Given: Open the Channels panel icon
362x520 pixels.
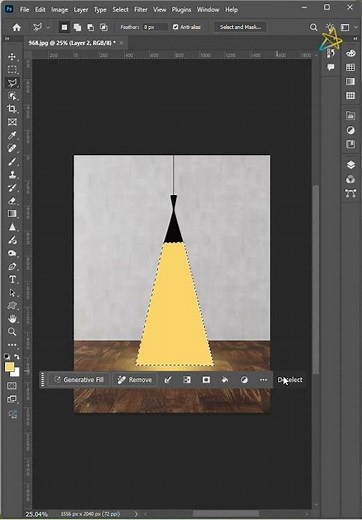Looking at the screenshot, I should click(350, 179).
